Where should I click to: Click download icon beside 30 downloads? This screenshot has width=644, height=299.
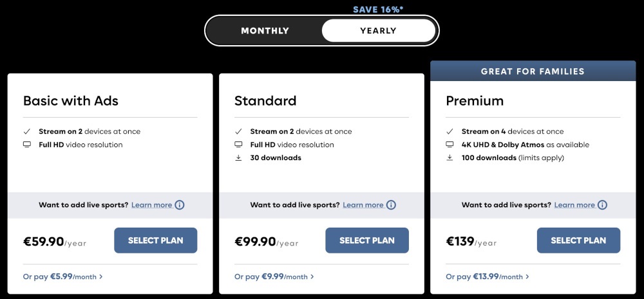(238, 158)
